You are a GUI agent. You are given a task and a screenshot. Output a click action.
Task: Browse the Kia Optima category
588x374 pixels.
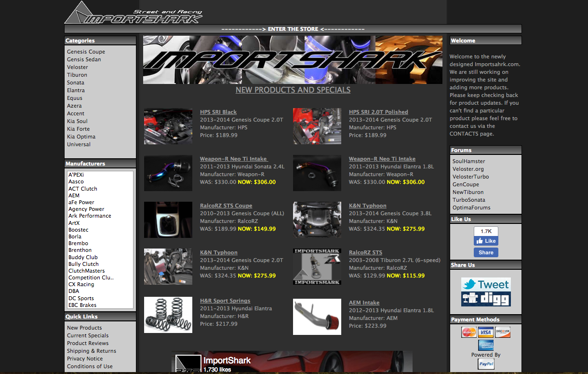point(81,137)
